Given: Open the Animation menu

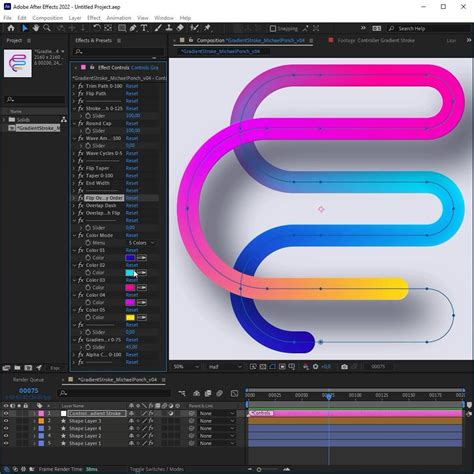Looking at the screenshot, I should click(119, 18).
